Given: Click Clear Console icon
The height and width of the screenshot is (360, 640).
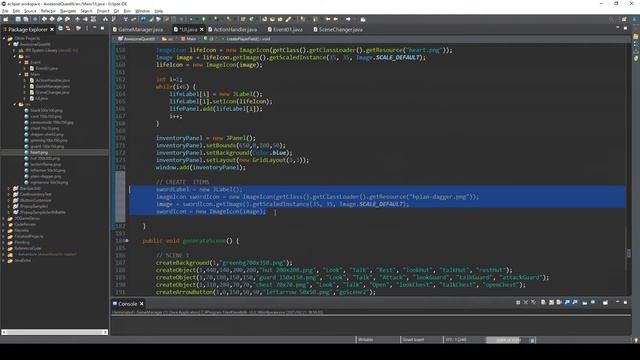Looking at the screenshot, I should [543, 302].
